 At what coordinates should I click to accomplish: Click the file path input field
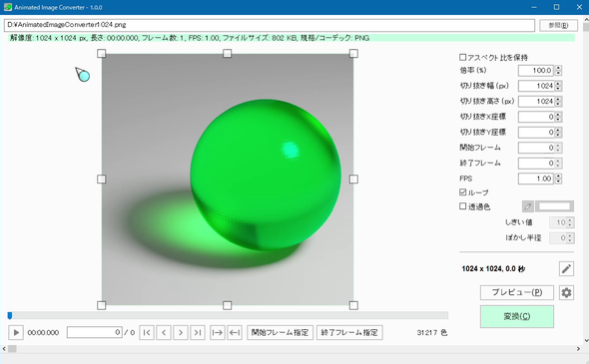(270, 25)
